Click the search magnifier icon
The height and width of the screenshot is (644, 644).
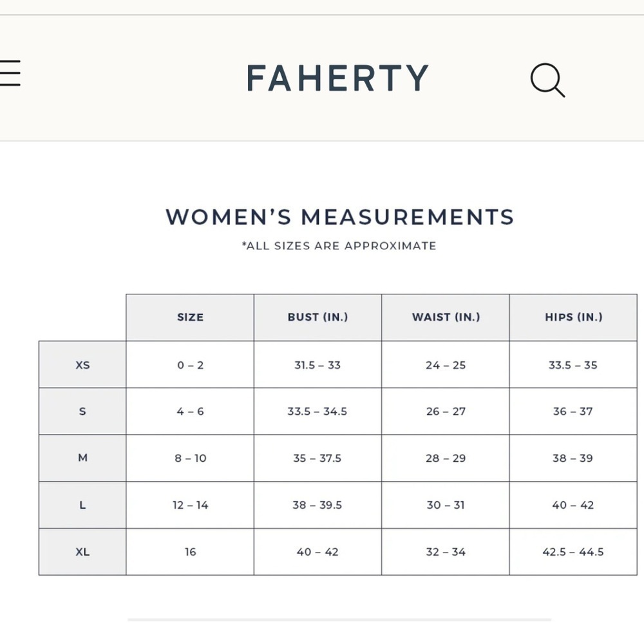(x=547, y=80)
